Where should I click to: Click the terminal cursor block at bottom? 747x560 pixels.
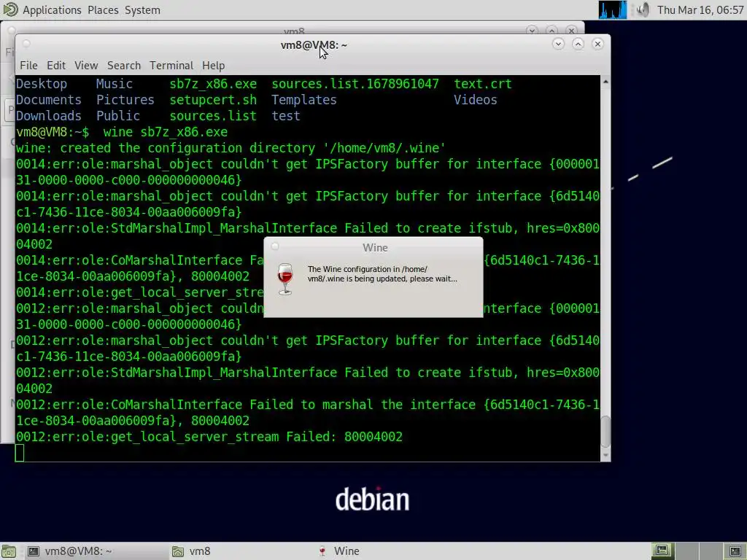point(20,453)
